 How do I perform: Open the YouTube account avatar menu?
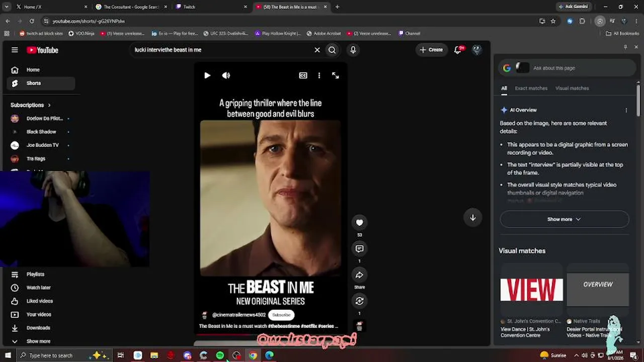477,50
